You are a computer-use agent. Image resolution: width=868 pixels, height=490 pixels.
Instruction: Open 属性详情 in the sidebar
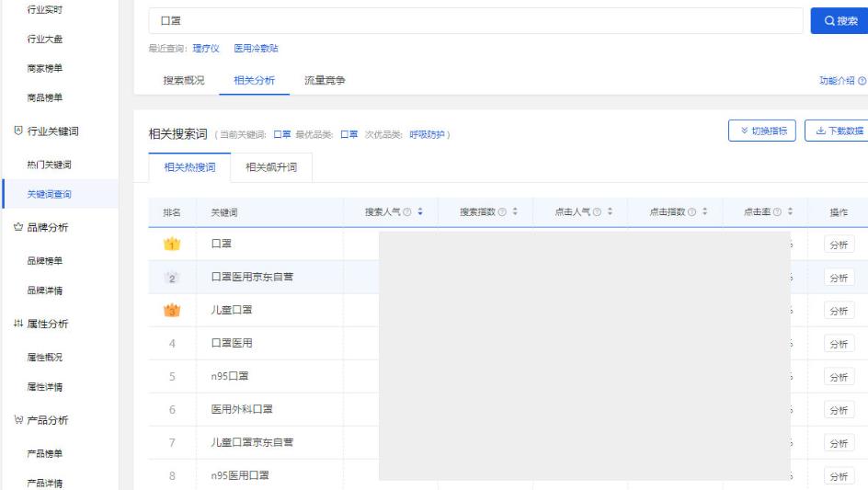45,386
